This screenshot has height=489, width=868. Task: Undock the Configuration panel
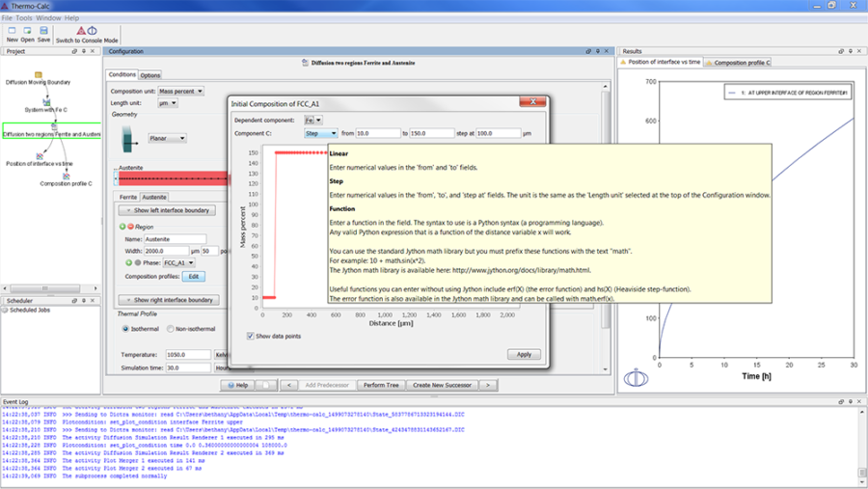click(x=588, y=51)
